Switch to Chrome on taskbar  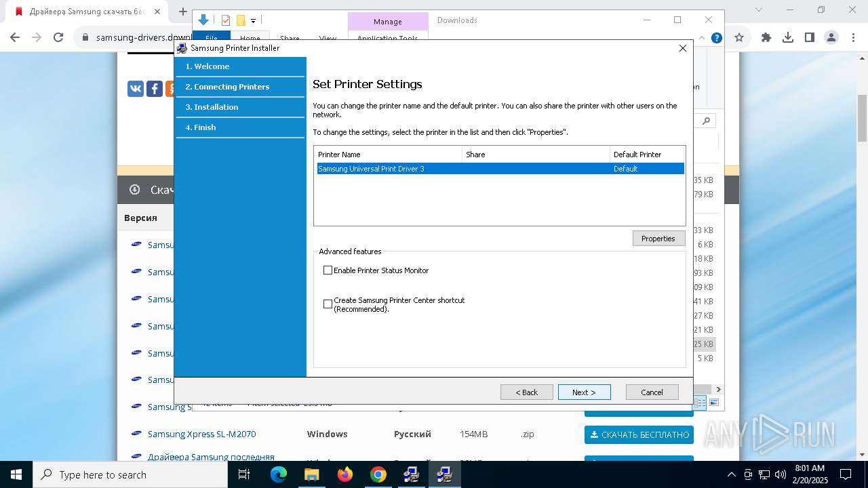[378, 474]
